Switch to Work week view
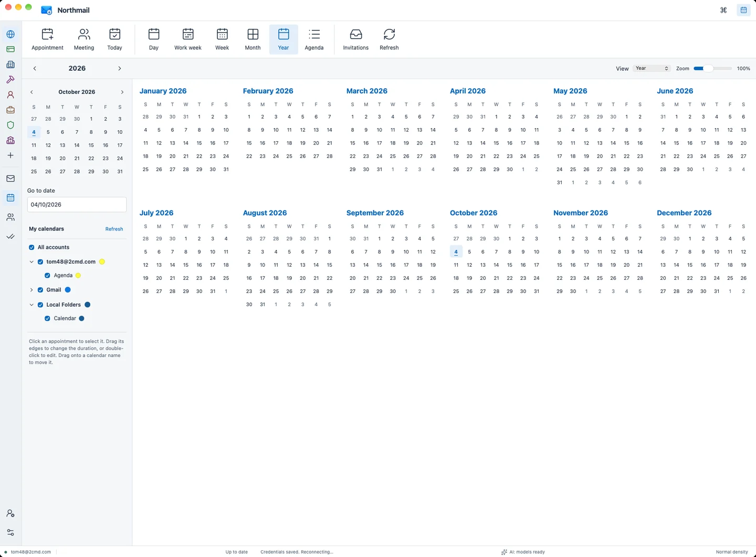 [188, 39]
